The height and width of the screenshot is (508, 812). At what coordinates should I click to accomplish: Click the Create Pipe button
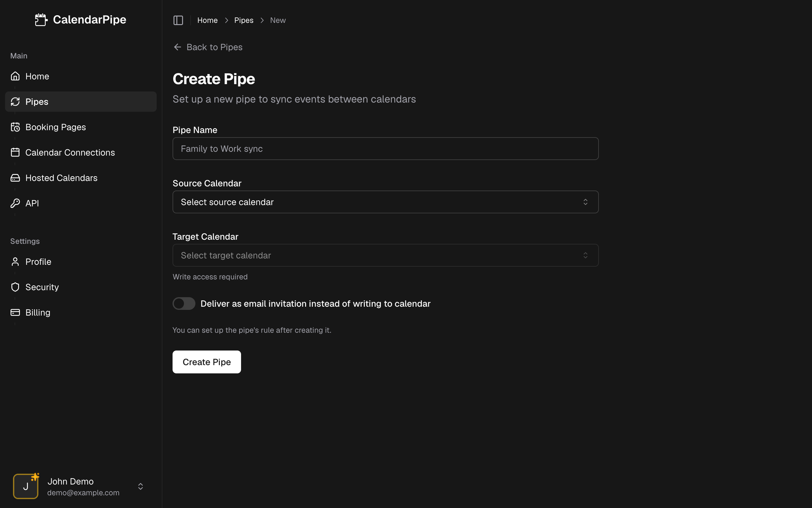(x=207, y=362)
